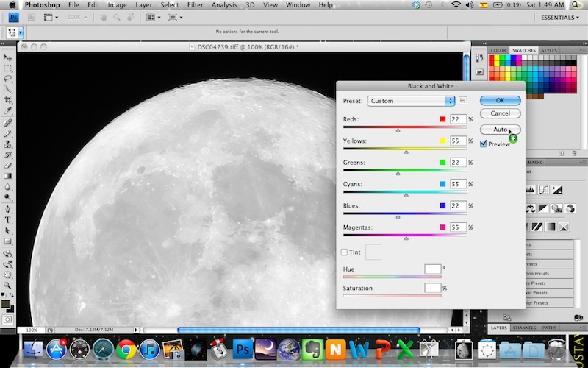588x368 pixels.
Task: Launch Google Chrome from the Dock
Action: coord(126,348)
